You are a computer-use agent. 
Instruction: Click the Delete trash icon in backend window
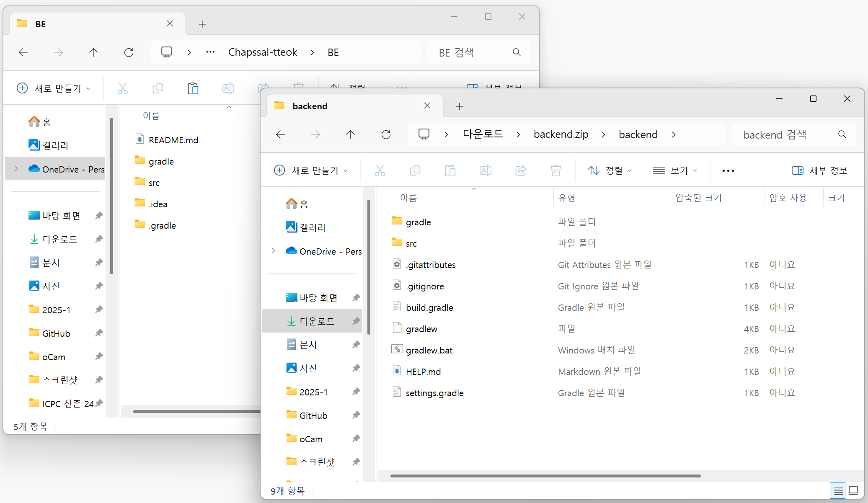pyautogui.click(x=555, y=170)
